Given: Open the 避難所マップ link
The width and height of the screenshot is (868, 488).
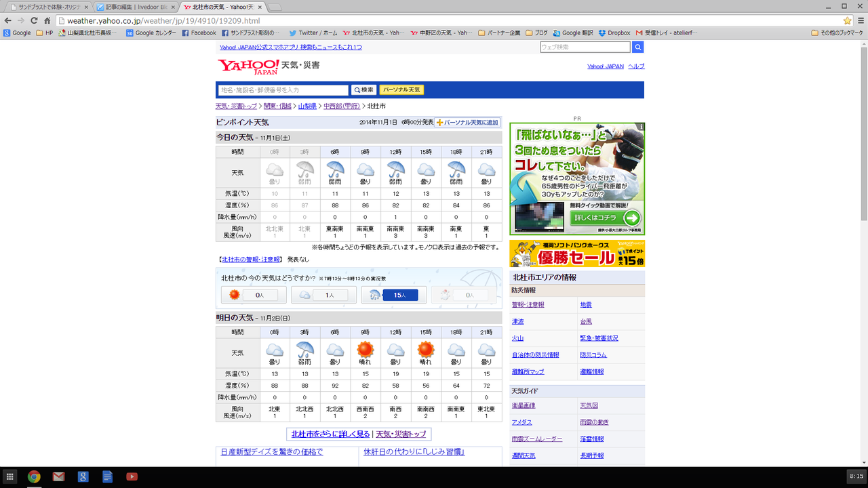Looking at the screenshot, I should [528, 371].
